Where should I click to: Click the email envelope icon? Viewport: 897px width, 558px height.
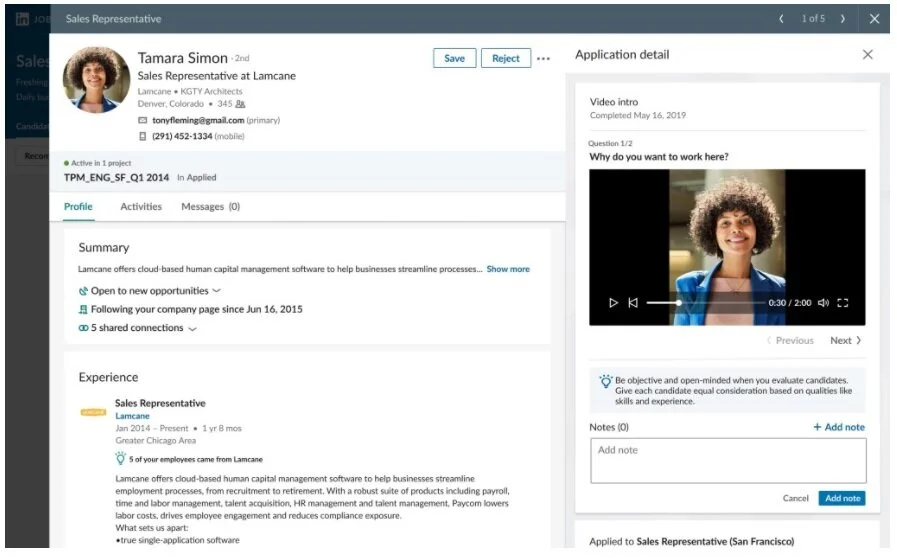pos(142,120)
